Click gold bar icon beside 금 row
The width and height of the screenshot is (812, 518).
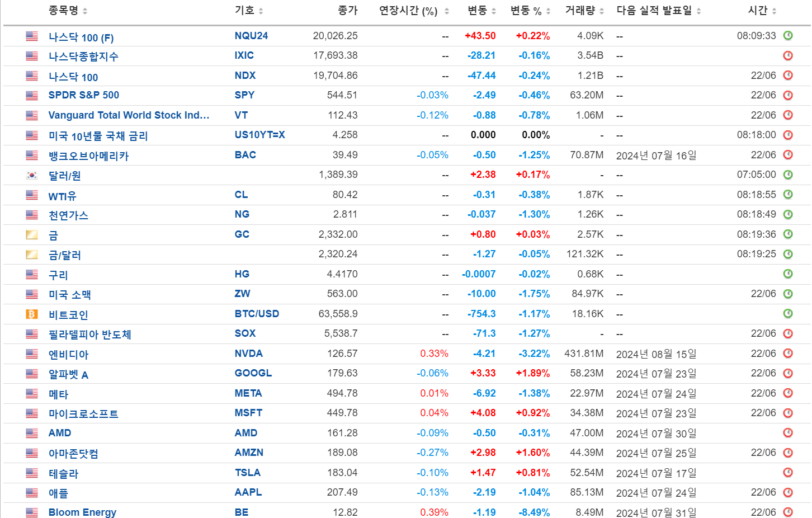click(x=32, y=234)
